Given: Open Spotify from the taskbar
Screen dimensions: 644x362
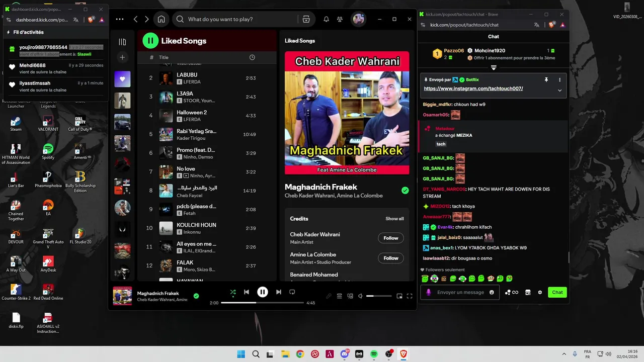Looking at the screenshot, I should [x=374, y=354].
